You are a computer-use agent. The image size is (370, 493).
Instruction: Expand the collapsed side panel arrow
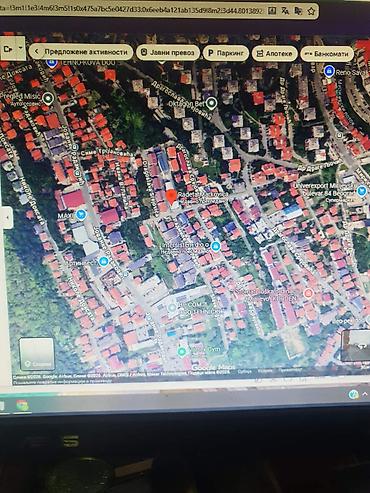7,218
